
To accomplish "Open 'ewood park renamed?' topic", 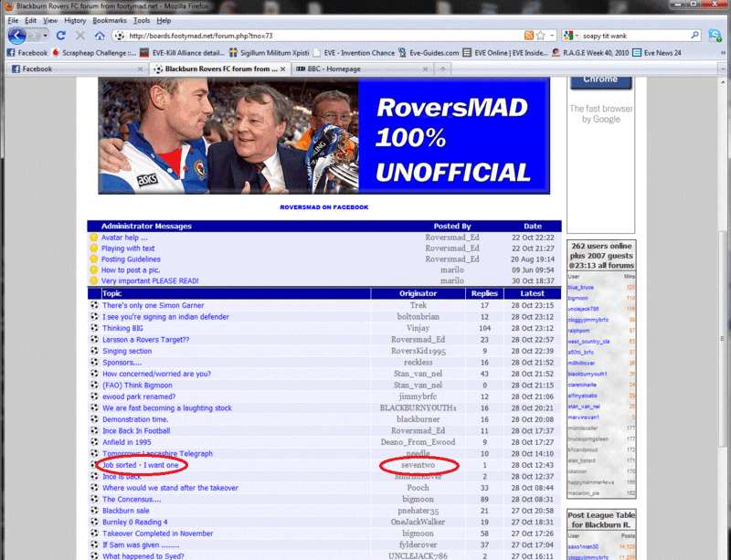I will click(x=139, y=396).
